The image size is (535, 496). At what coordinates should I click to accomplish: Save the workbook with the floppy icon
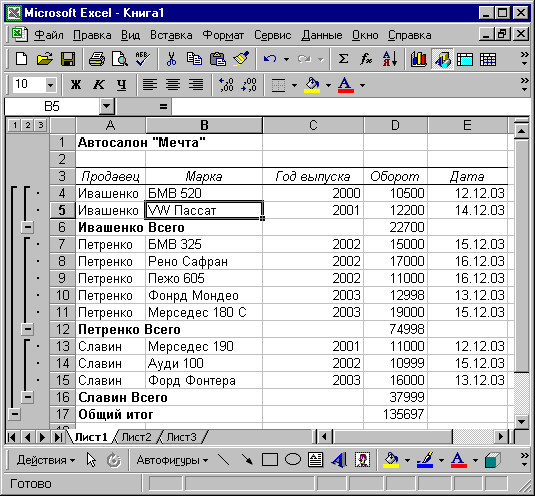coord(68,59)
